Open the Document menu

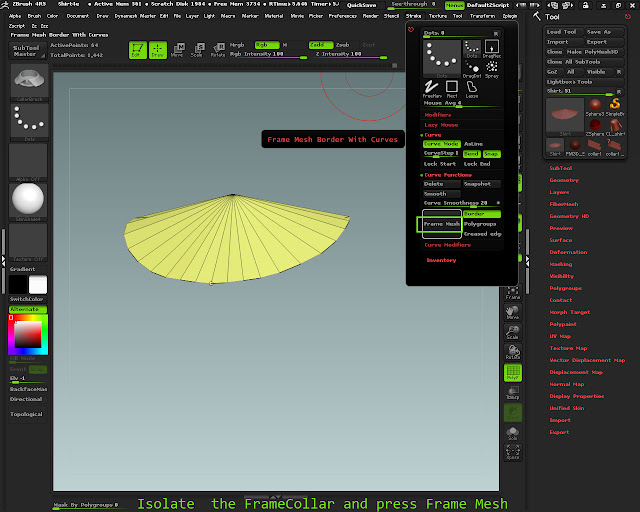(78, 16)
